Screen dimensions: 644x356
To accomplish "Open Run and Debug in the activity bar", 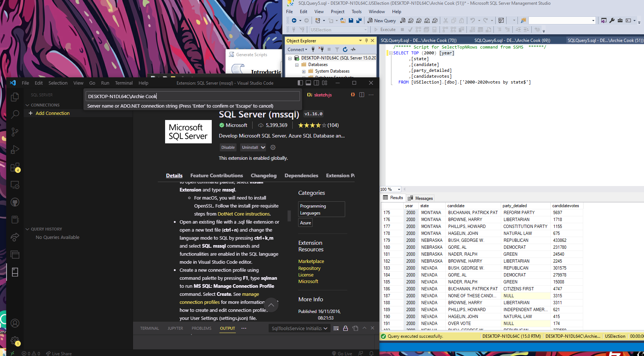I will click(x=15, y=150).
